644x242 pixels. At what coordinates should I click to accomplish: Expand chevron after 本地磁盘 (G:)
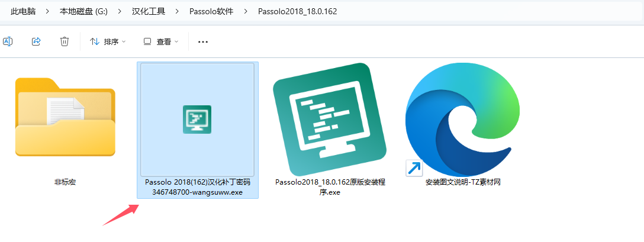120,11
